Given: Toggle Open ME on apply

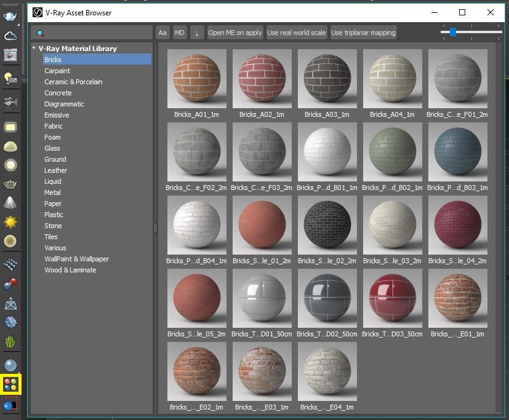Looking at the screenshot, I should pos(235,33).
